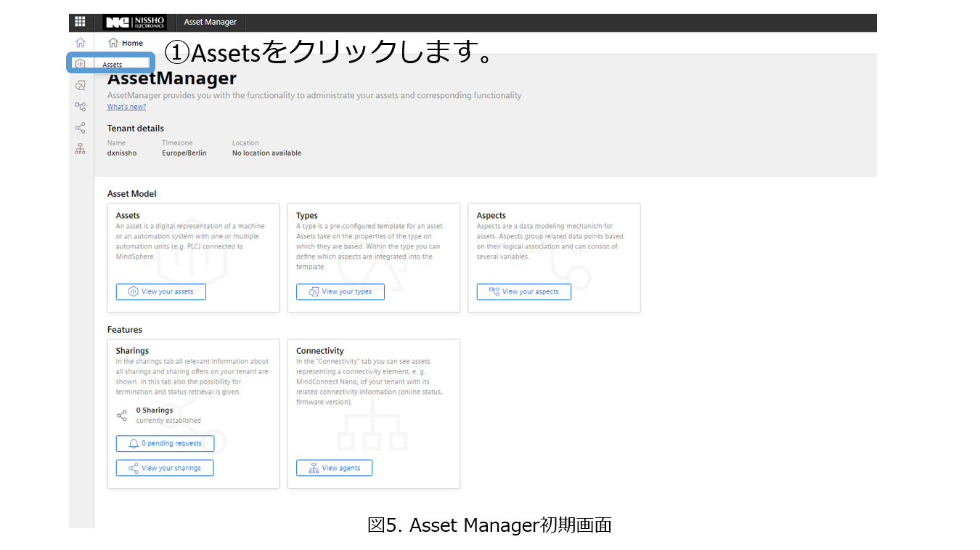Click the Europe/Berlin timezone value

pyautogui.click(x=184, y=153)
